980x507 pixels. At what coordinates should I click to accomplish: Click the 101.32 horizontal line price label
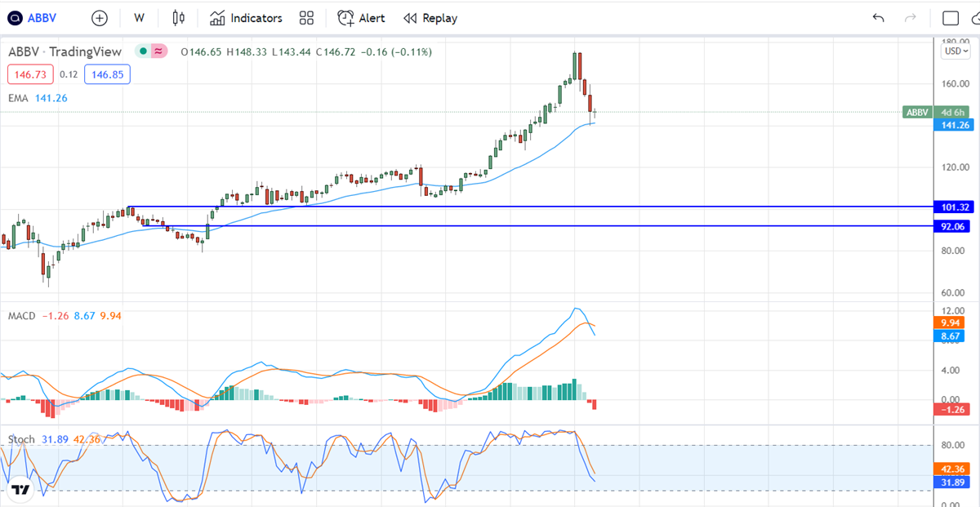(954, 207)
